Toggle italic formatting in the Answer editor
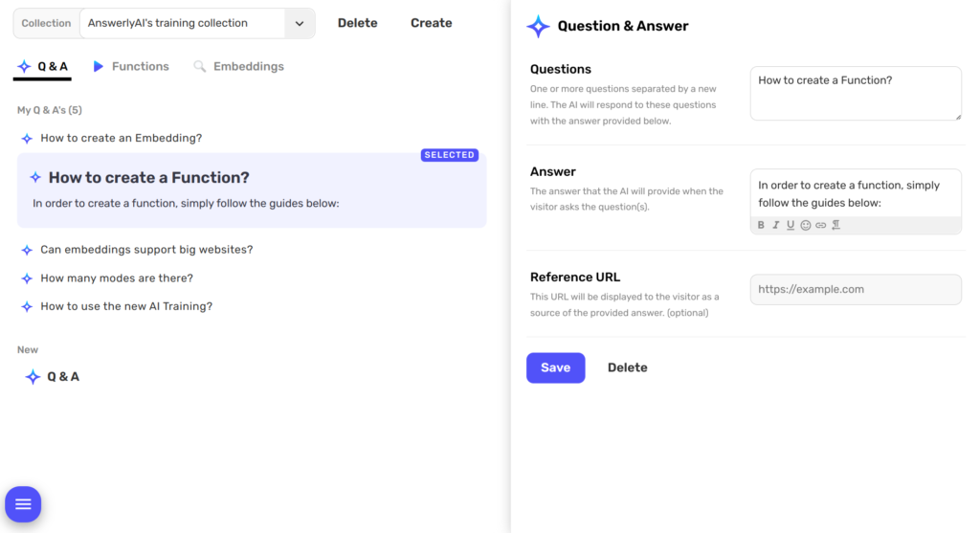This screenshot has height=533, width=980. tap(776, 226)
